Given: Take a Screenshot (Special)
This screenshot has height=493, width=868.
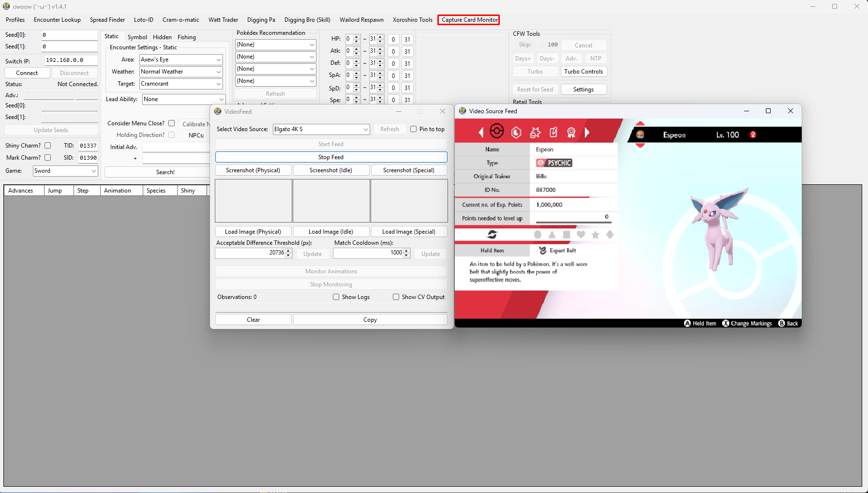Looking at the screenshot, I should (x=409, y=170).
